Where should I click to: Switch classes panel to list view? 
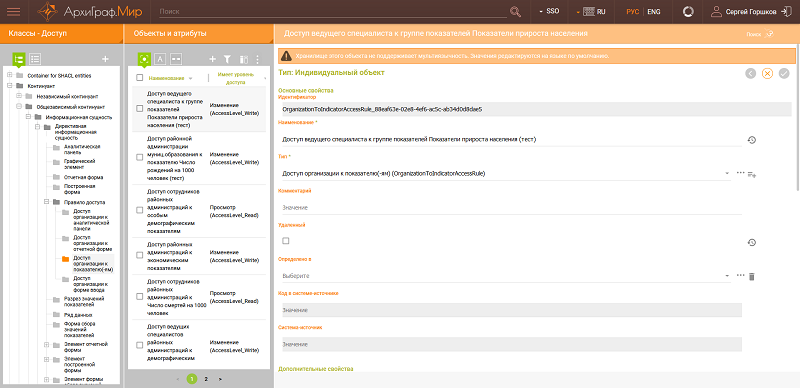pyautogui.click(x=35, y=59)
